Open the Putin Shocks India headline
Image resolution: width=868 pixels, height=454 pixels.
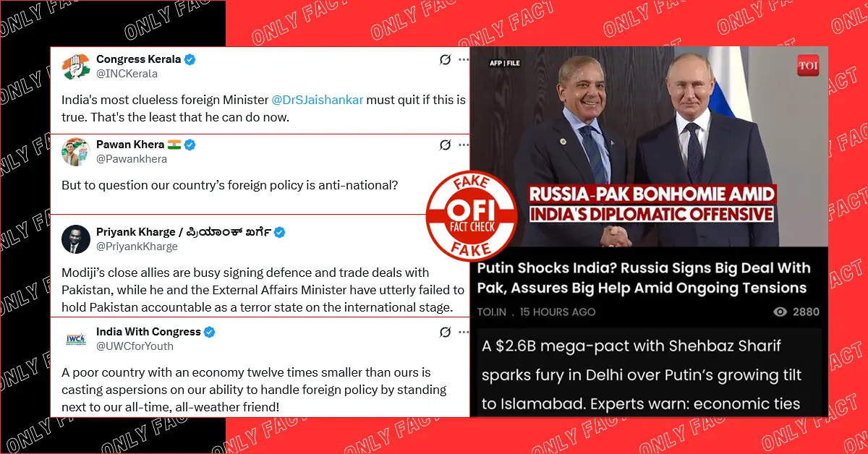pos(642,278)
